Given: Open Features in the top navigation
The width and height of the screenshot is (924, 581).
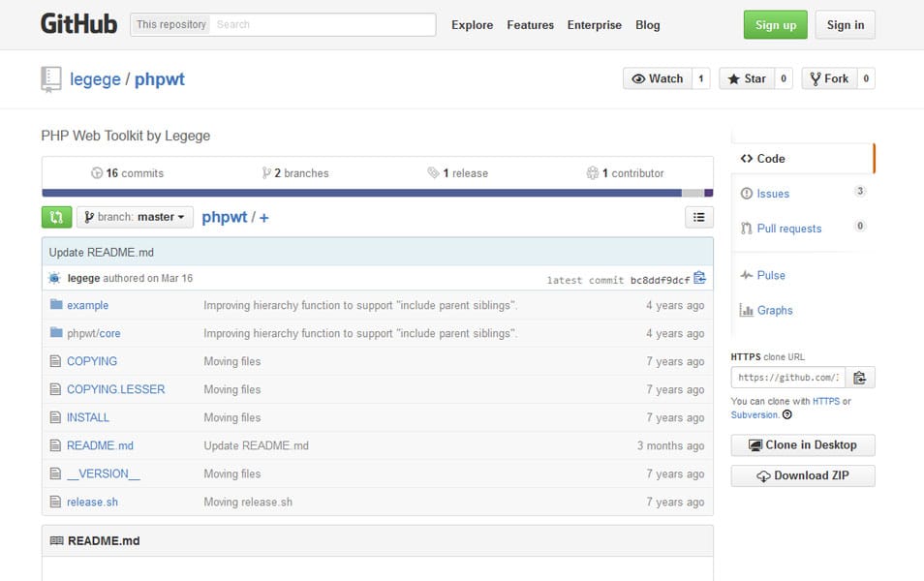Looking at the screenshot, I should point(531,25).
